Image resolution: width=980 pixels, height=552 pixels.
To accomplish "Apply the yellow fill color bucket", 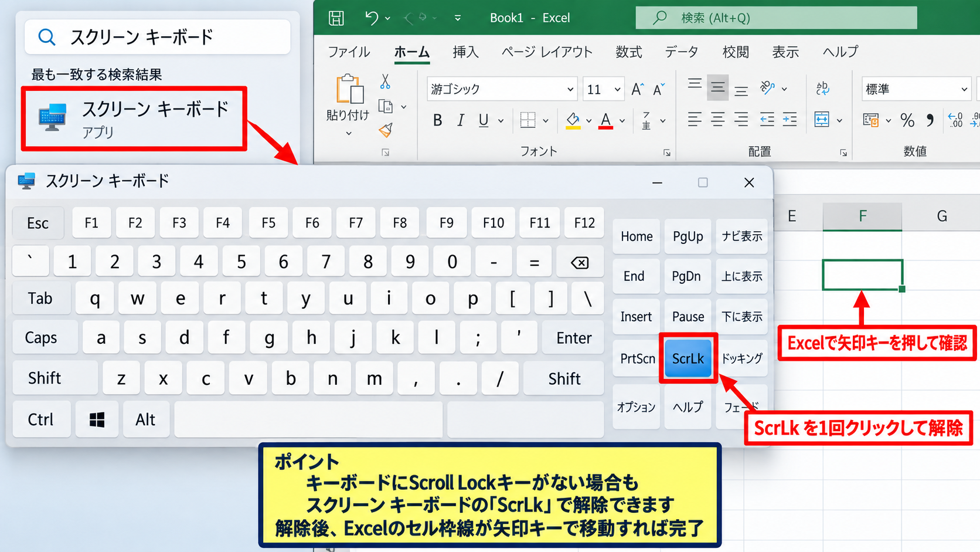I will click(x=573, y=120).
